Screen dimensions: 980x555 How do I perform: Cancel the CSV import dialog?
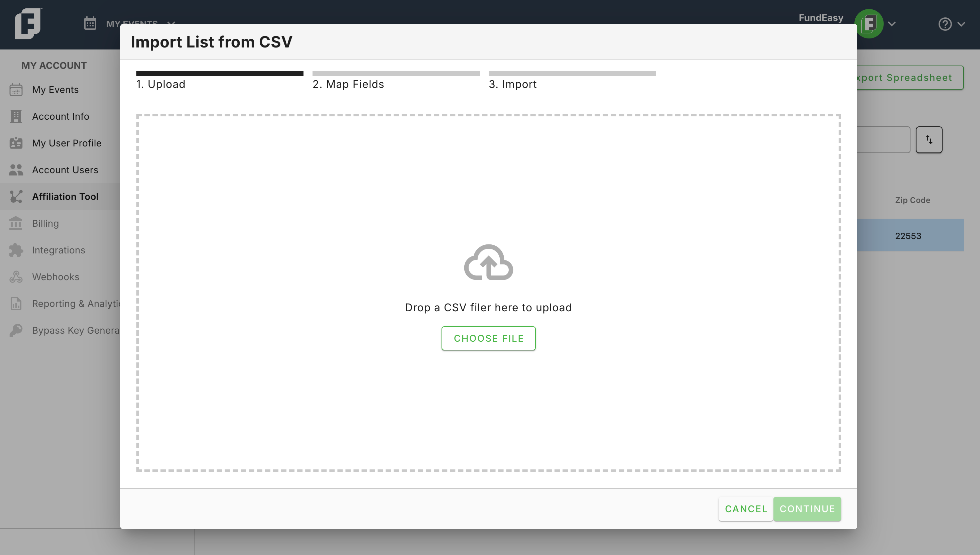[746, 509]
